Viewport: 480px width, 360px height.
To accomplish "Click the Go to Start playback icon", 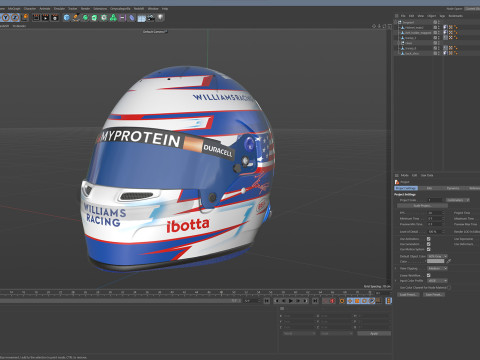I will [267, 301].
